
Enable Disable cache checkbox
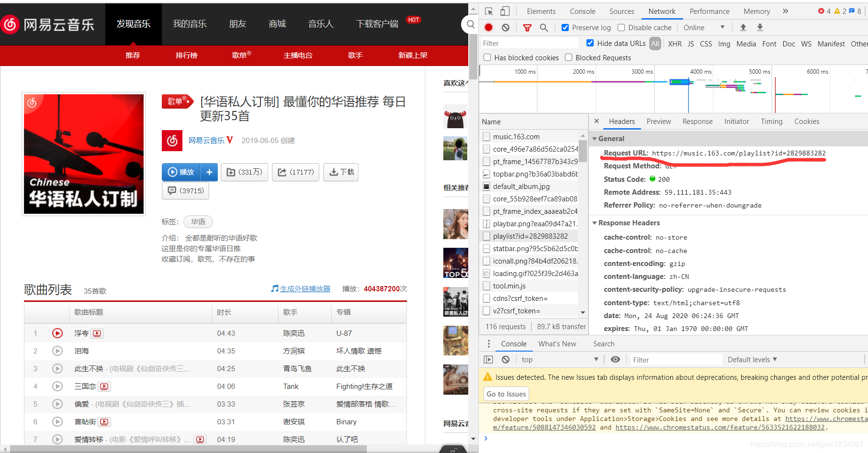[621, 27]
